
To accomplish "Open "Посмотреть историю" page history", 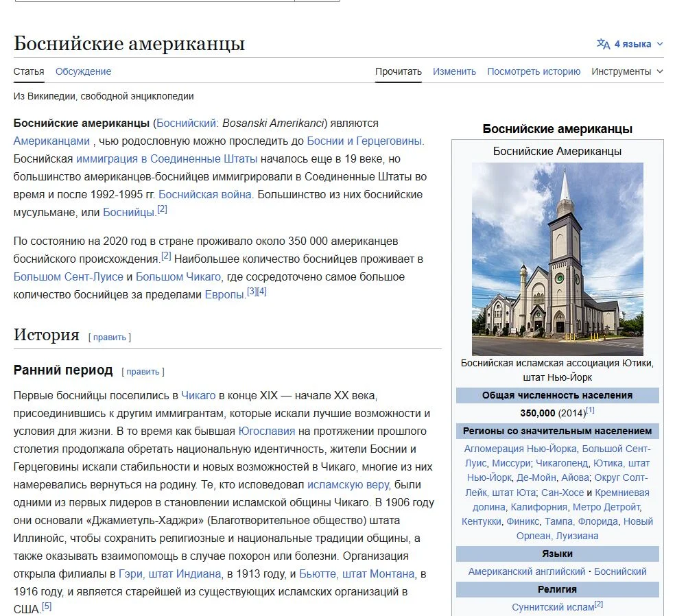I will 534,71.
